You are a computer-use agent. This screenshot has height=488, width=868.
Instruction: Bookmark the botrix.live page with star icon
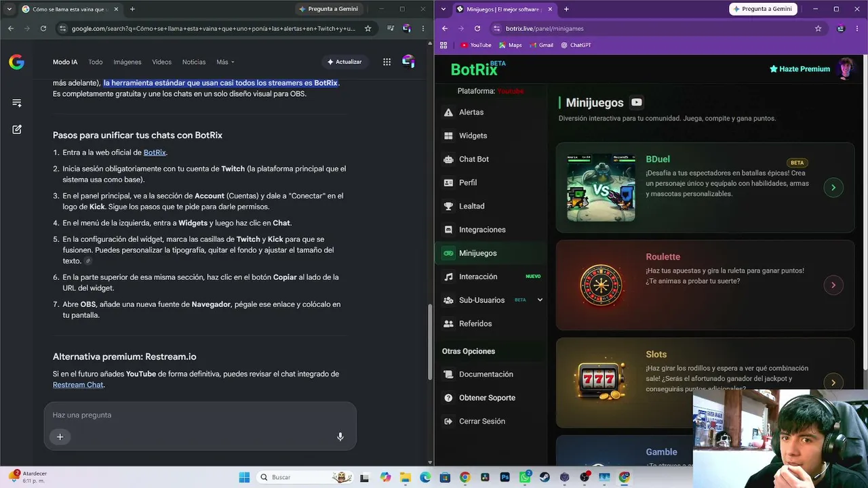point(818,28)
